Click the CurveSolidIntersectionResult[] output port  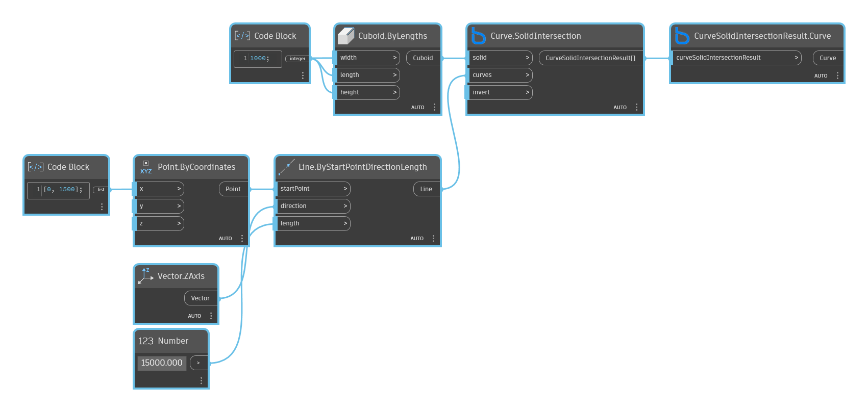pyautogui.click(x=590, y=58)
